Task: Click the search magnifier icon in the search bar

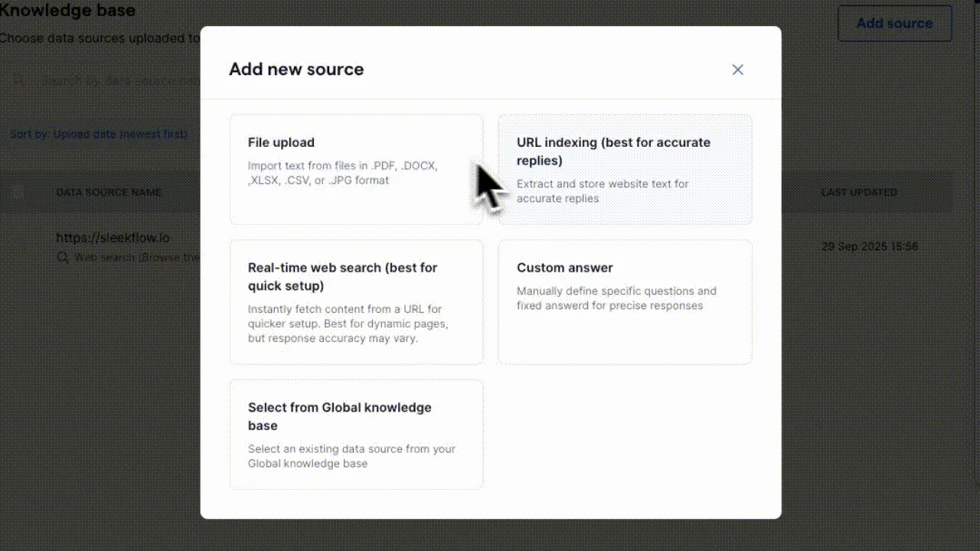Action: [x=19, y=80]
